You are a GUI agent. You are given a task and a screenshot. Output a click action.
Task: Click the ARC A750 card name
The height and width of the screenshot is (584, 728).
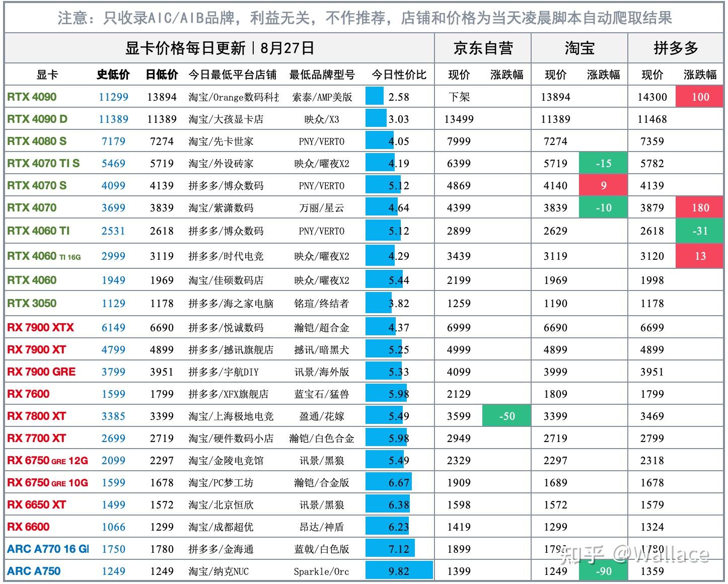tap(34, 571)
